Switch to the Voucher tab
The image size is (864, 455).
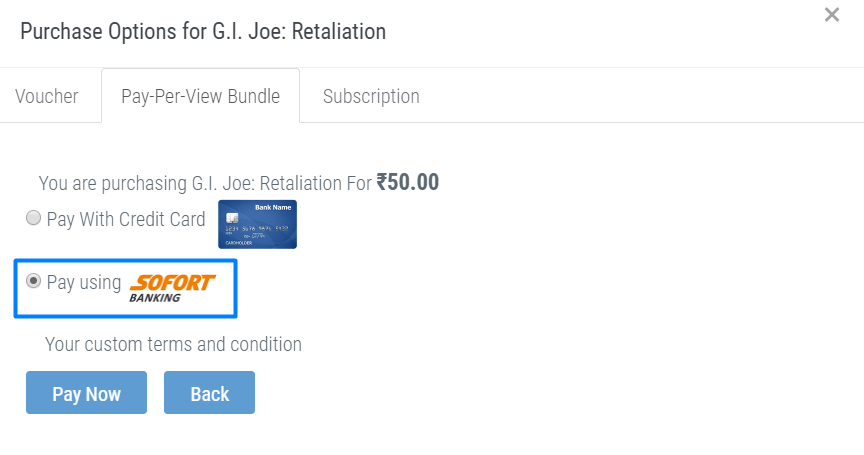(47, 96)
